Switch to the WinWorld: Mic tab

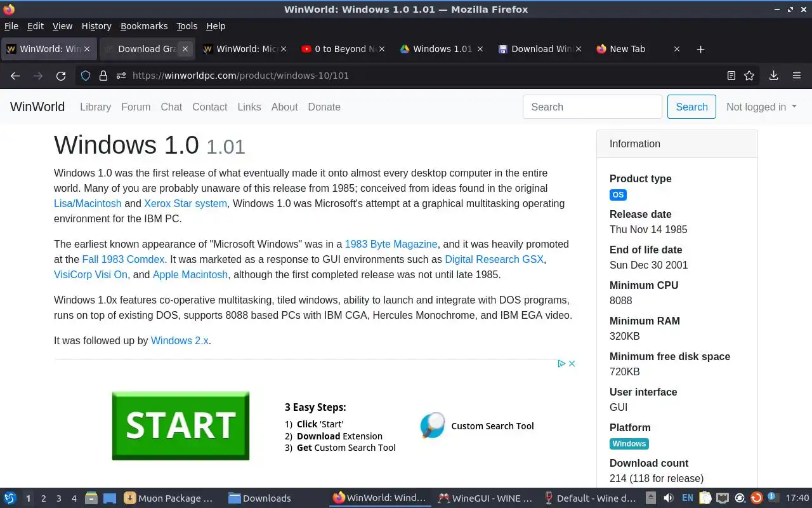tap(244, 49)
